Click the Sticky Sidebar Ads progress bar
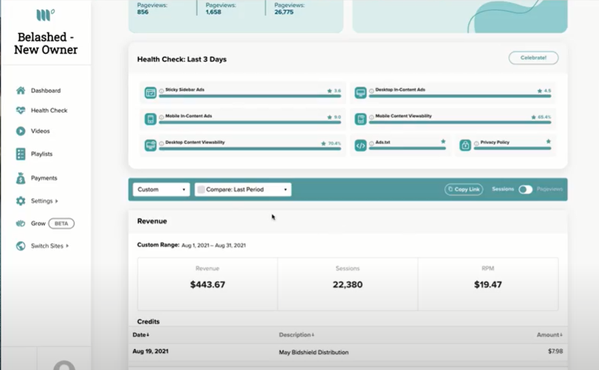 [x=250, y=96]
